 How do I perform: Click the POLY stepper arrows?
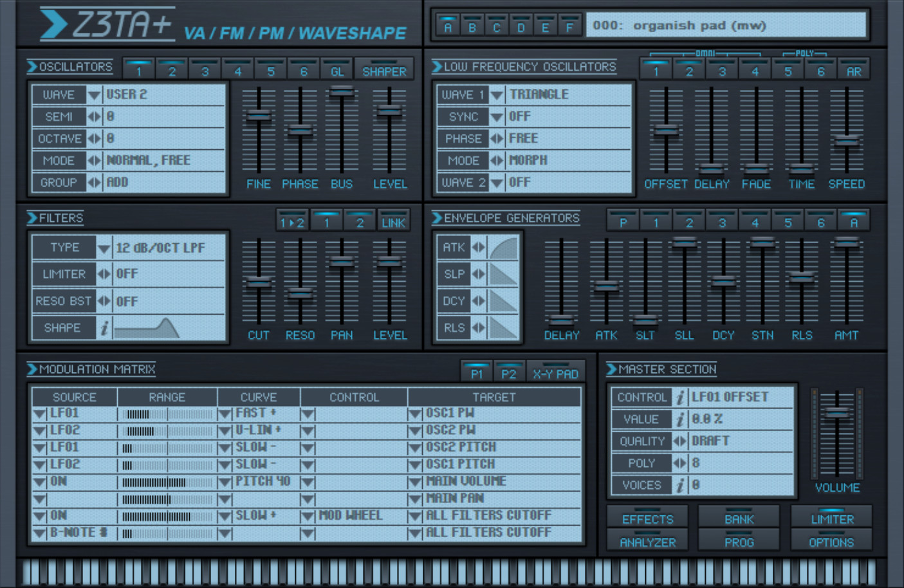pos(680,463)
